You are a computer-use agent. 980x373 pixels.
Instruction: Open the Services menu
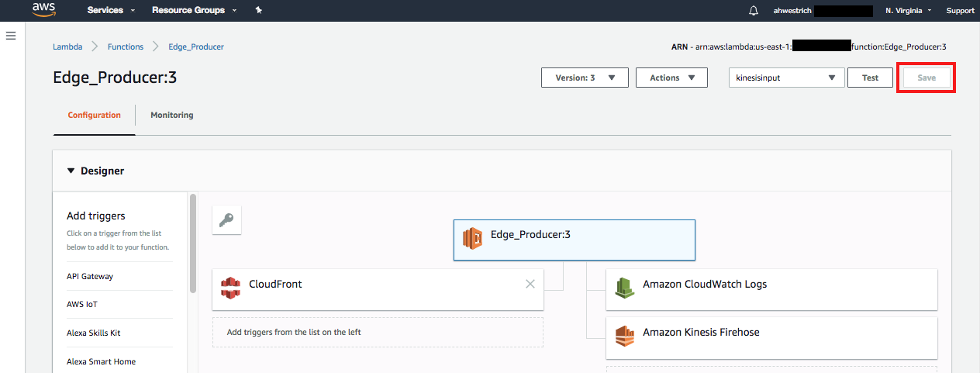pyautogui.click(x=111, y=11)
